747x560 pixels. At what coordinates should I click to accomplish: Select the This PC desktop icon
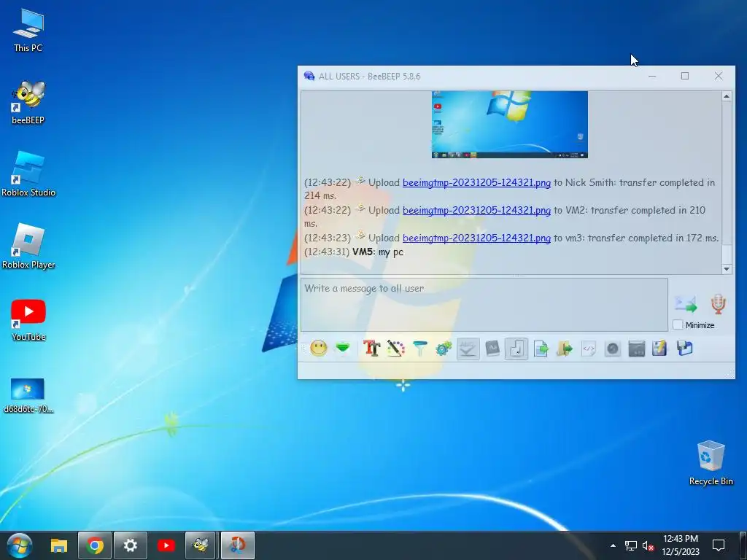[28, 31]
